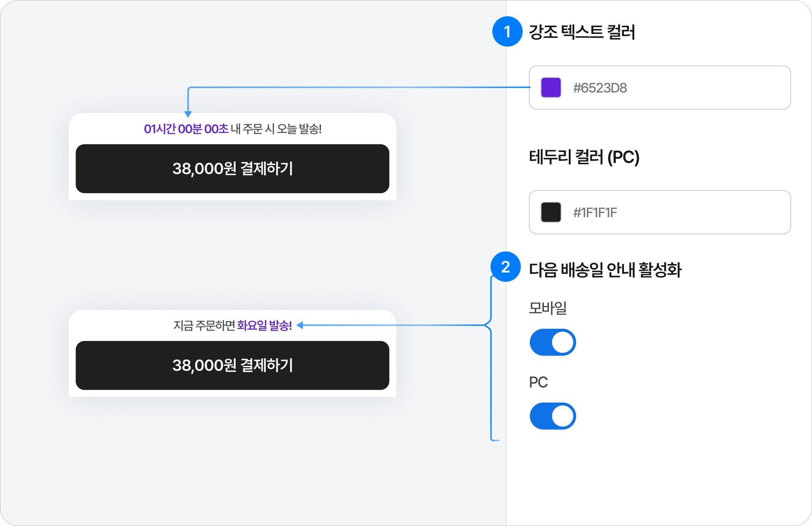The width and height of the screenshot is (812, 526).
Task: Click the blue number 2 badge
Action: pos(505,267)
